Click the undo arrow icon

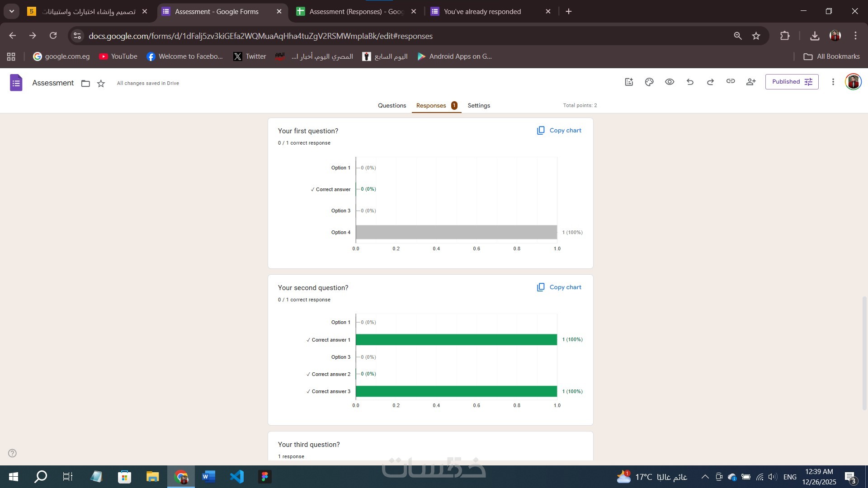tap(690, 82)
